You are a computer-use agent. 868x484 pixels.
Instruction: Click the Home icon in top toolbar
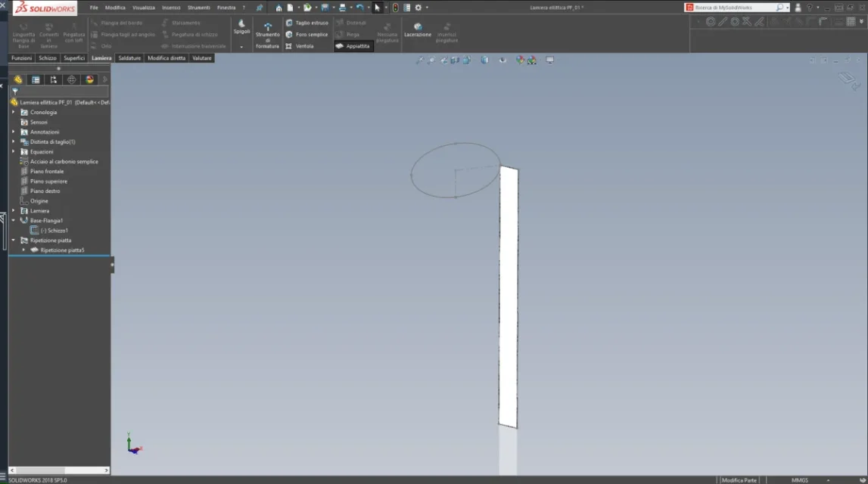point(278,8)
